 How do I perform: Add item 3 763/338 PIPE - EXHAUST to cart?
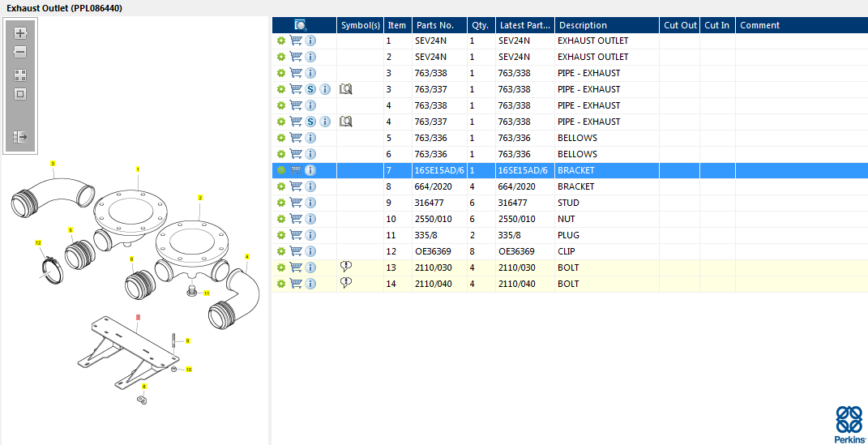point(296,73)
